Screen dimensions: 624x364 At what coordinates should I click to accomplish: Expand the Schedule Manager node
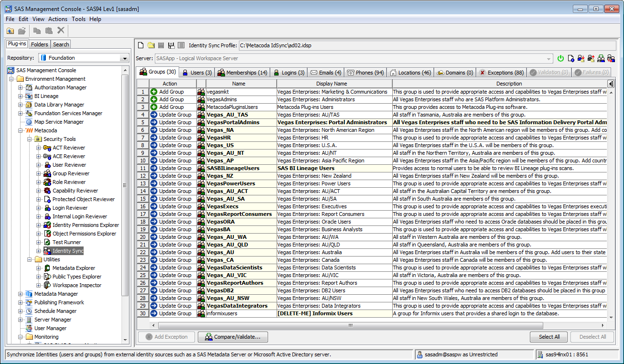21,311
